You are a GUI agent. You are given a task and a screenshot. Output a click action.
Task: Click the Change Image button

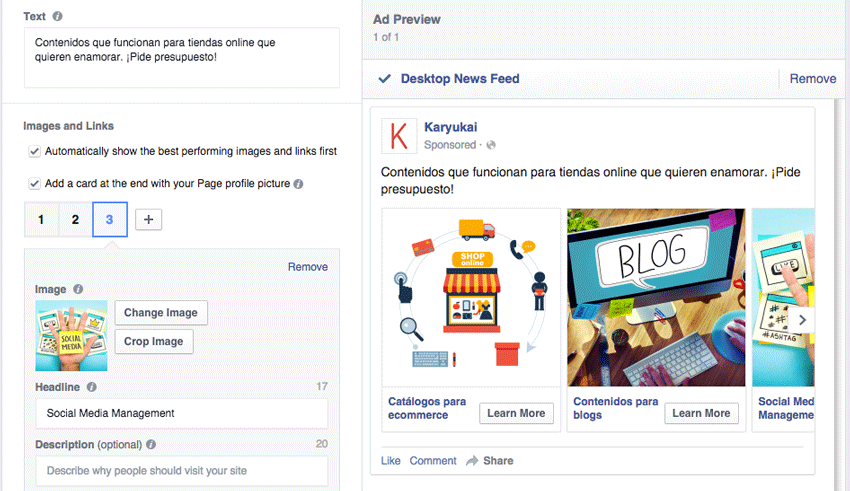click(x=161, y=313)
